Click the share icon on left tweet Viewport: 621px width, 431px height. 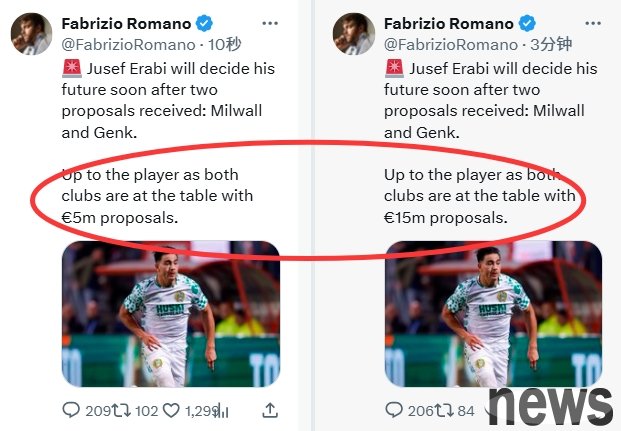[x=270, y=409]
